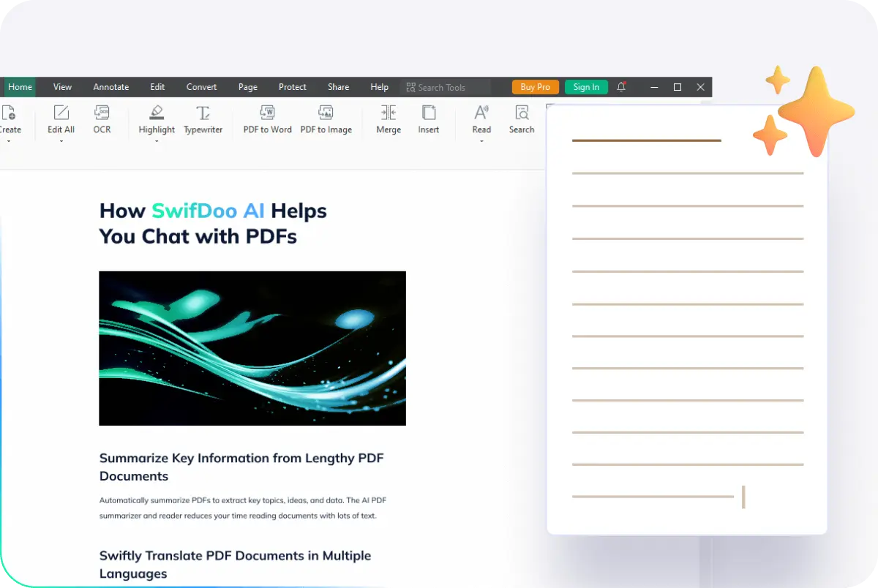
Task: Switch to the Page tab
Action: point(248,87)
